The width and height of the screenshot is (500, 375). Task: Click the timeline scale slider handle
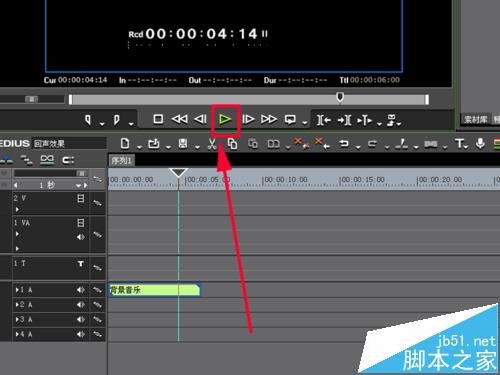[81, 173]
